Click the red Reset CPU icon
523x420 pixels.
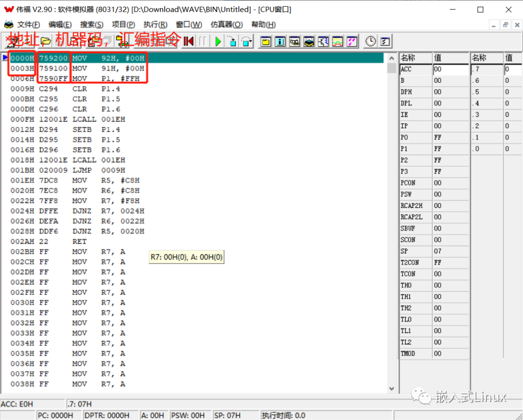[188, 41]
